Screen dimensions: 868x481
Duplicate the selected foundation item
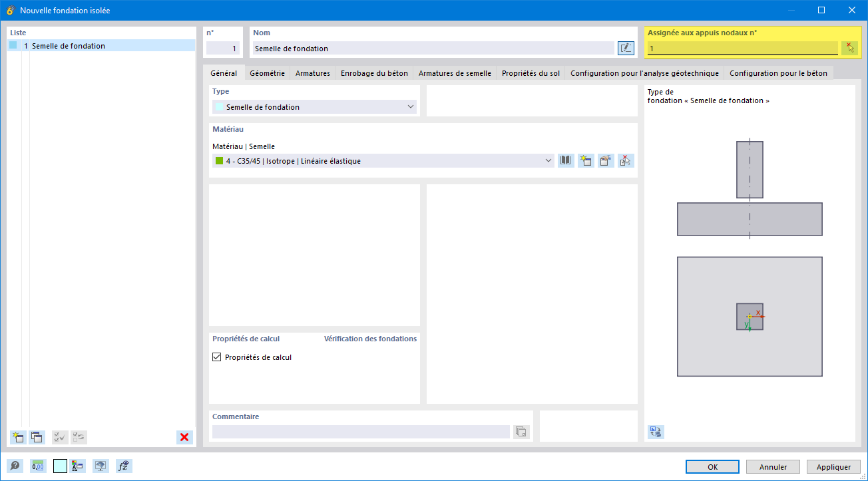(x=37, y=437)
